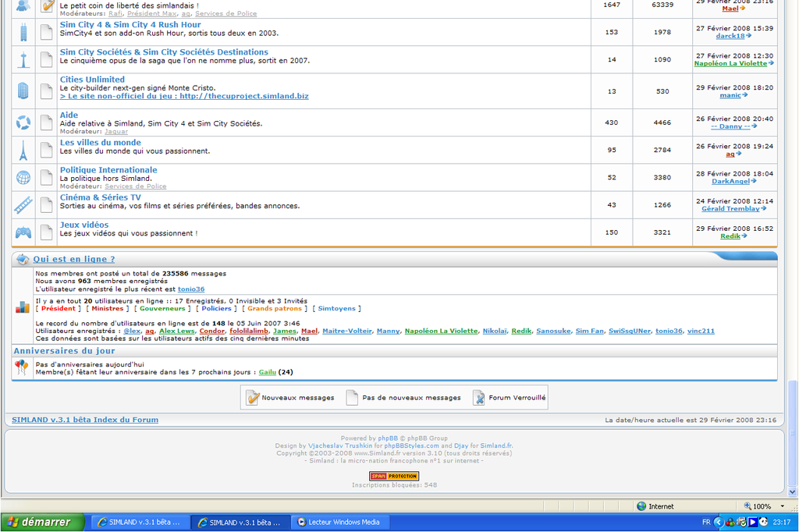Click the gamepad icon beside Jeux vidéos
The image size is (799, 532).
click(23, 232)
